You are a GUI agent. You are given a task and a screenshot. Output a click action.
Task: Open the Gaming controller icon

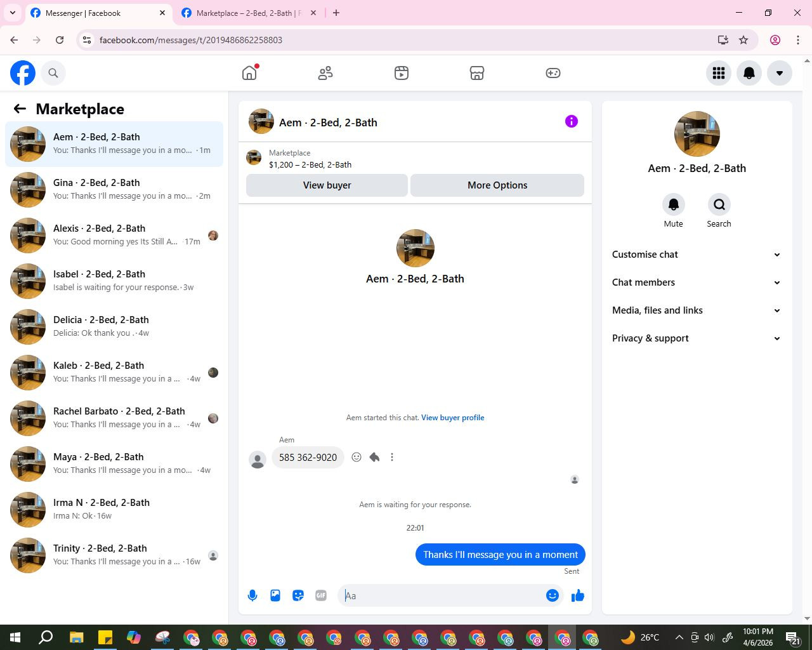(553, 73)
